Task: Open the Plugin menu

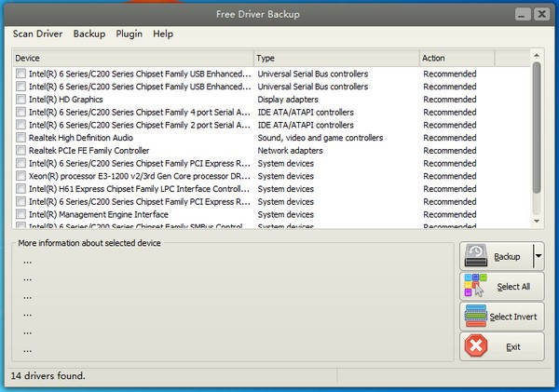Action: click(x=129, y=34)
